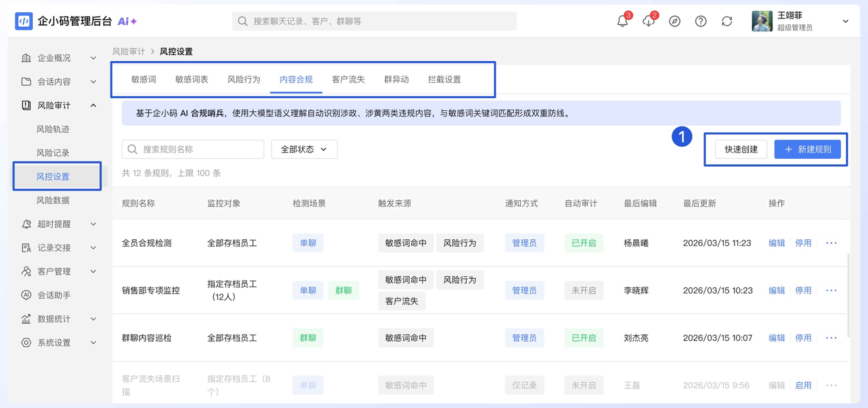Click the 企业概况 building icon

26,58
